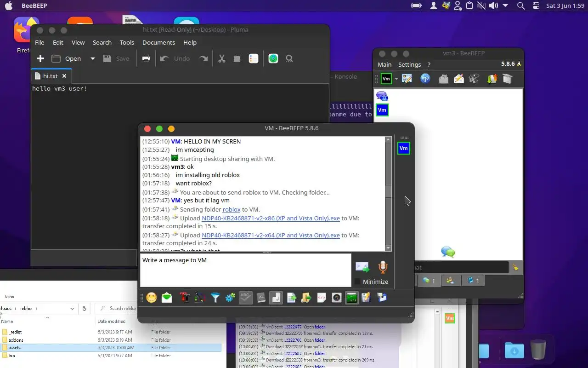Toggle enter-key return arrow button
Screen dimensions: 588x368
(276, 298)
